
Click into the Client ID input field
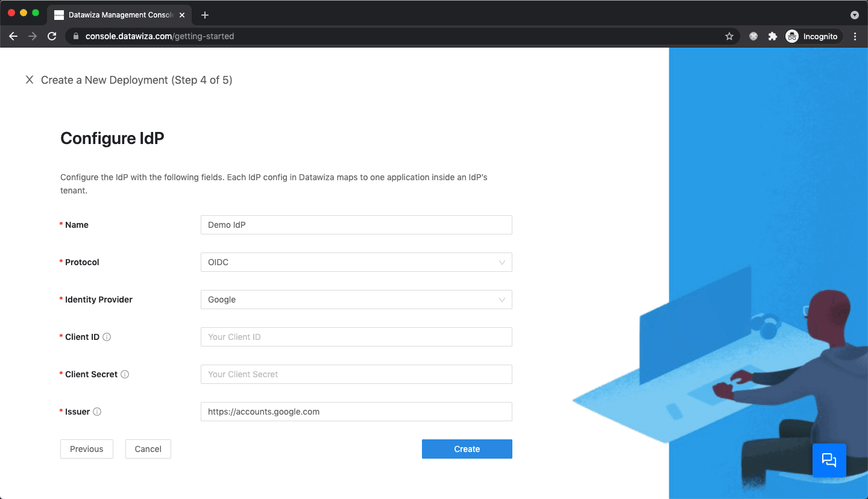click(x=356, y=337)
